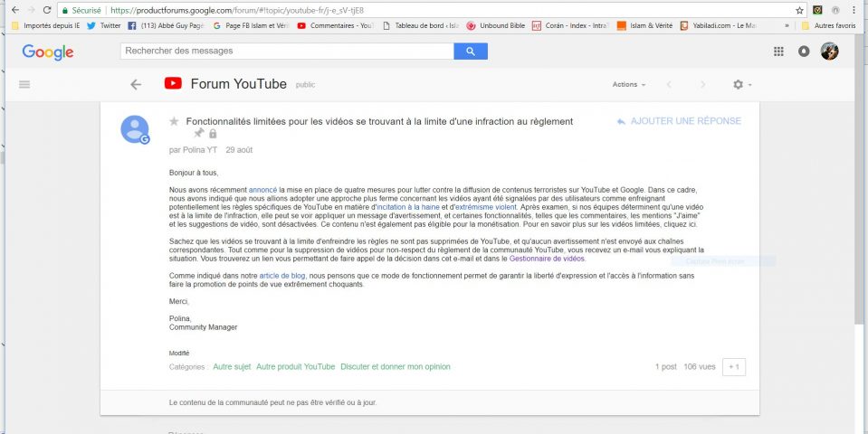Screen dimensions: 868x434
Task: Open Yabiladi.com bookmark
Action: (718, 25)
